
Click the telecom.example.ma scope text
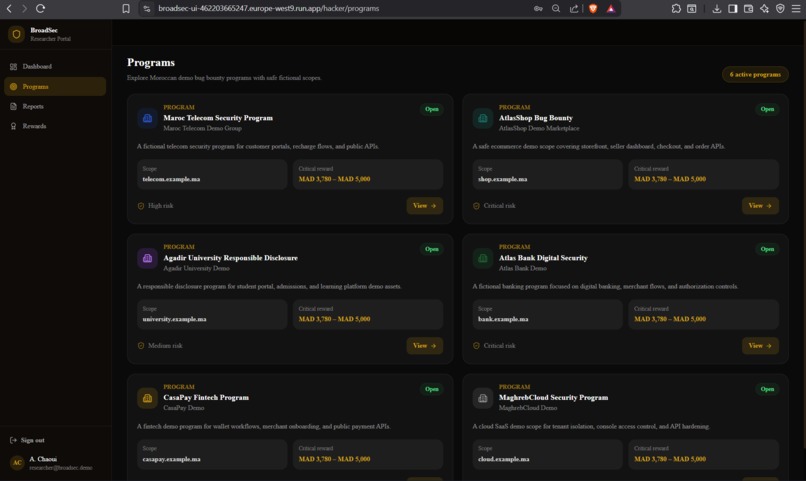(x=171, y=179)
